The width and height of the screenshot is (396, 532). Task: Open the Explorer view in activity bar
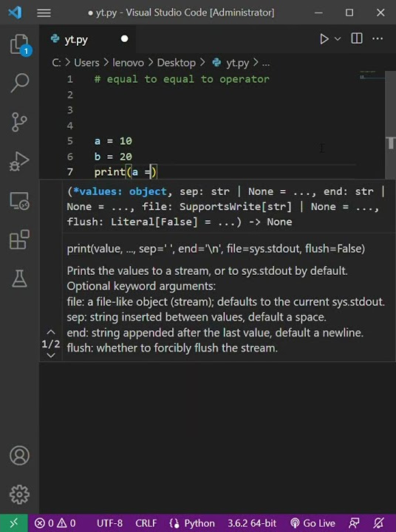20,44
